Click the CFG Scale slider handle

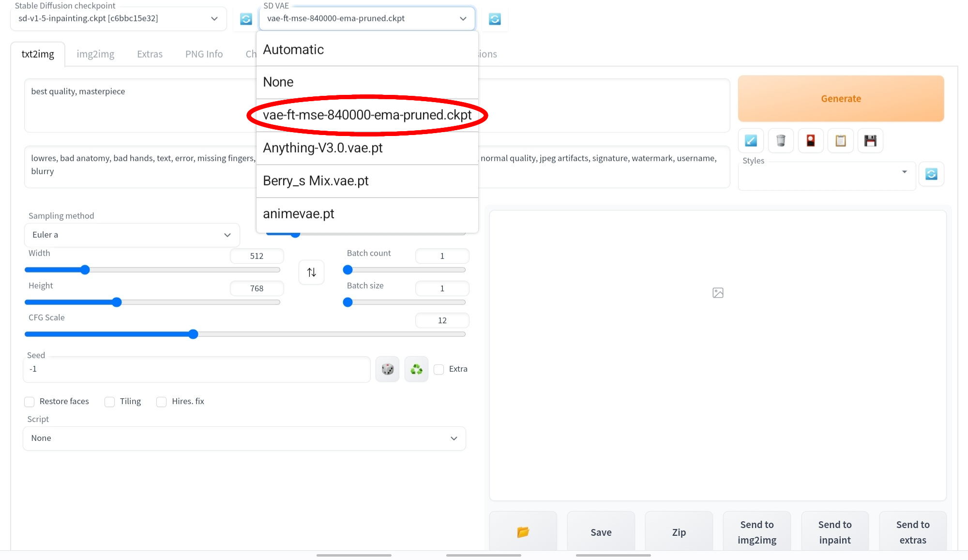(x=193, y=334)
